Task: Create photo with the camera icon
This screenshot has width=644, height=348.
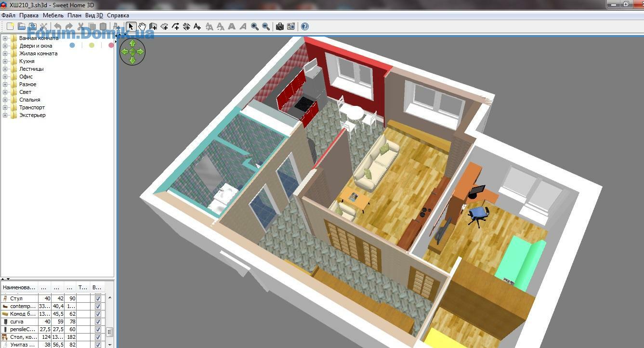Action: pos(279,26)
